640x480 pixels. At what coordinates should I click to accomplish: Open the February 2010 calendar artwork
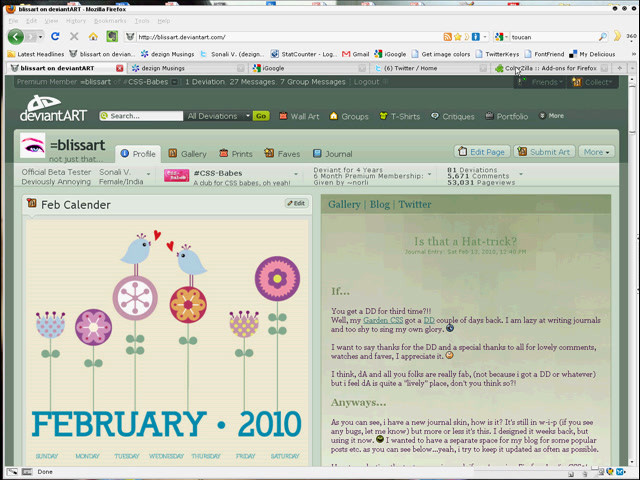tap(167, 342)
